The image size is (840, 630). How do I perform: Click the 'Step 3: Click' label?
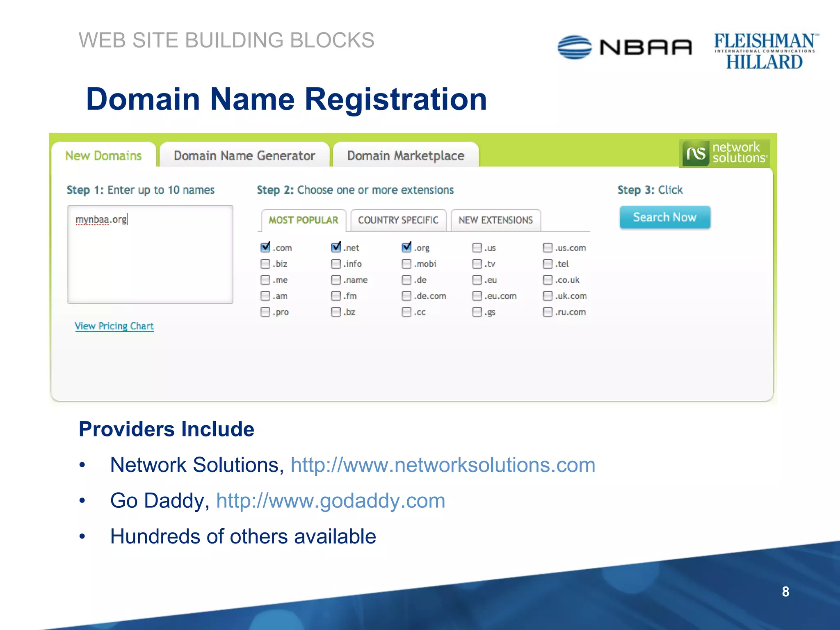[x=650, y=190]
